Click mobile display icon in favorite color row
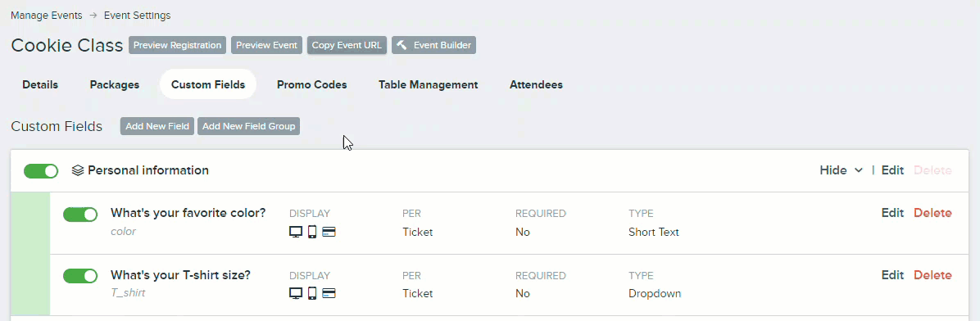The width and height of the screenshot is (980, 321). click(x=312, y=233)
